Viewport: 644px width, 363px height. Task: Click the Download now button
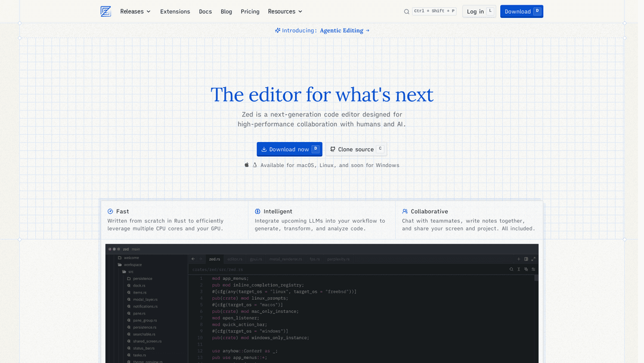(290, 149)
